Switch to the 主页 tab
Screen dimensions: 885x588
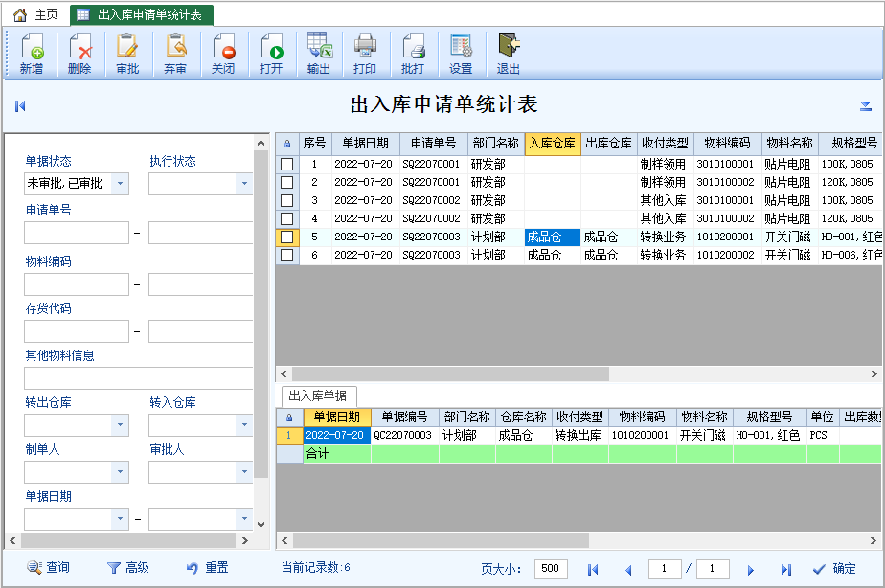pyautogui.click(x=35, y=14)
